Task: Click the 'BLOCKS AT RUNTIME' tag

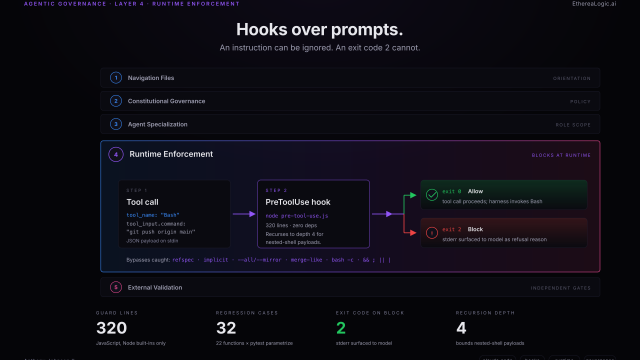Action: 561,155
